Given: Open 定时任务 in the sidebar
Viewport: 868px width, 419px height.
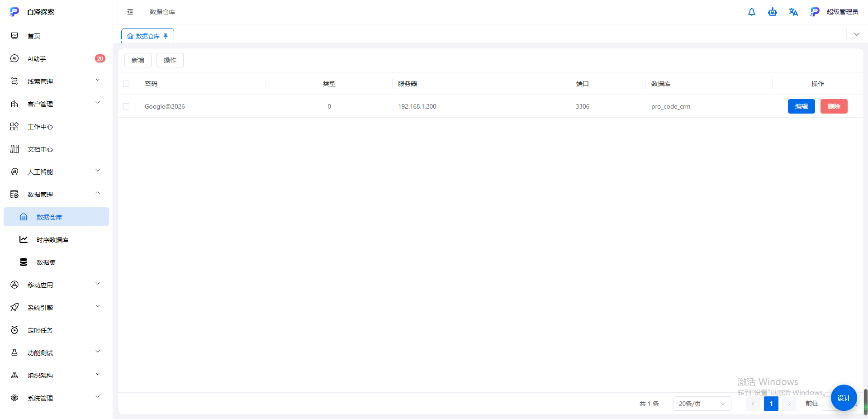Looking at the screenshot, I should point(56,330).
